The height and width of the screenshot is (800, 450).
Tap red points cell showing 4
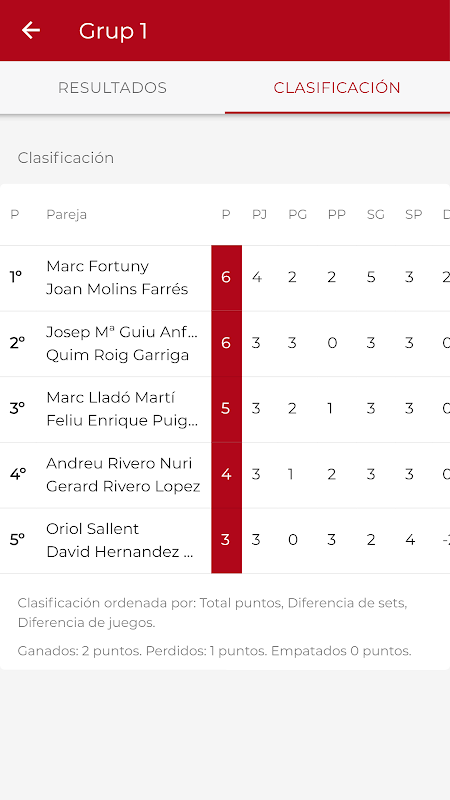coord(227,475)
